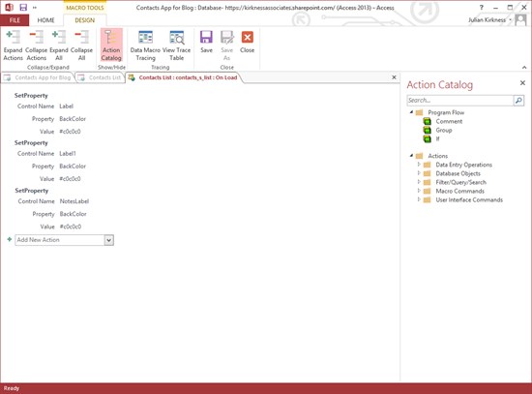
Task: Click the Filter/Query/Search folder icon
Action: click(x=428, y=182)
